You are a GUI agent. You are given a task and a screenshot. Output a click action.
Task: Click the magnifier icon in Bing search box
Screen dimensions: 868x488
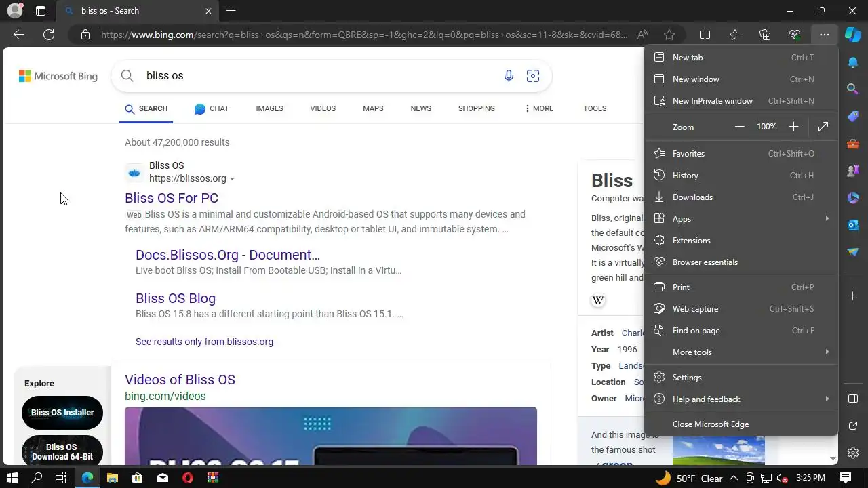(127, 76)
